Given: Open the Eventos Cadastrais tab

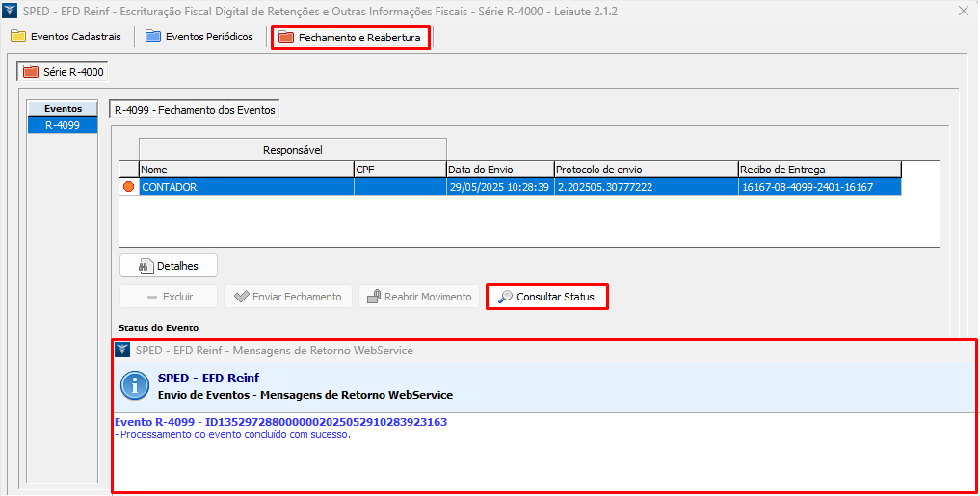Looking at the screenshot, I should pyautogui.click(x=66, y=37).
